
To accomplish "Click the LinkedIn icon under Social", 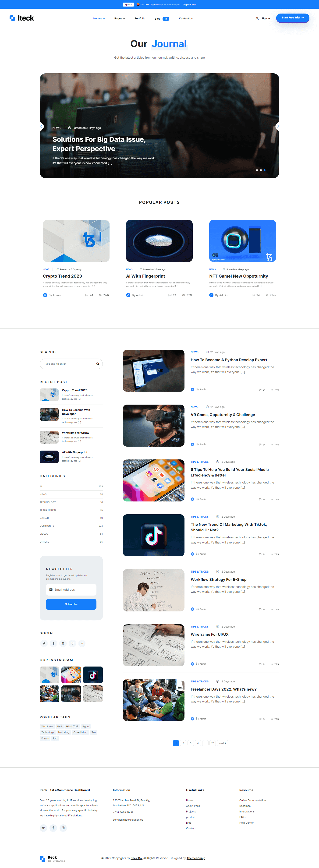I will pyautogui.click(x=82, y=643).
